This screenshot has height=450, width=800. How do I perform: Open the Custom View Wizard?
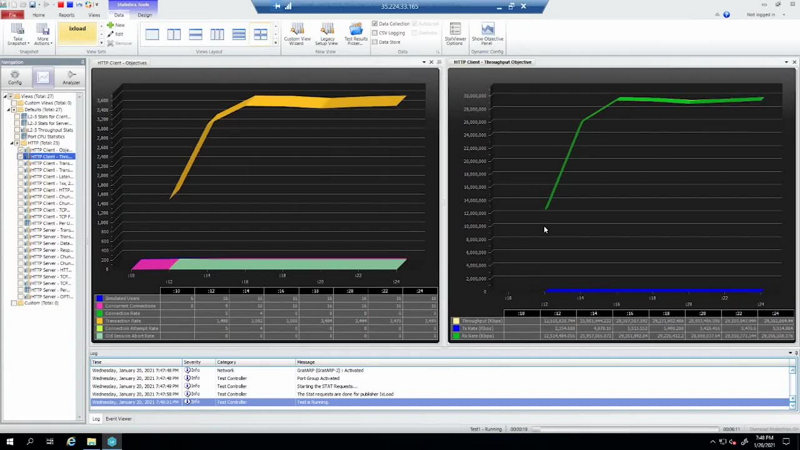point(297,34)
